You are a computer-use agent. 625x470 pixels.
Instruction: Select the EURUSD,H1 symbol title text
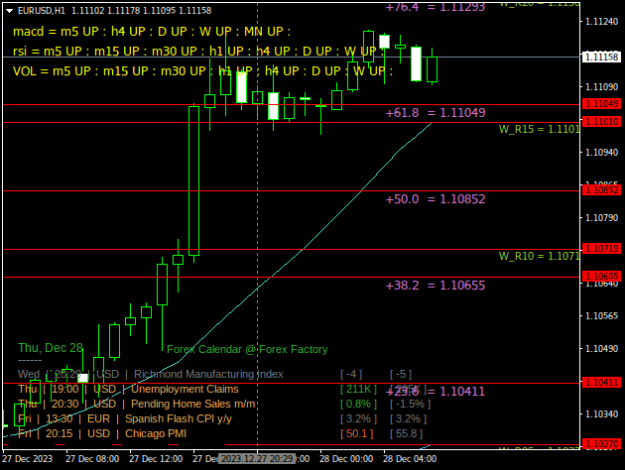point(41,11)
